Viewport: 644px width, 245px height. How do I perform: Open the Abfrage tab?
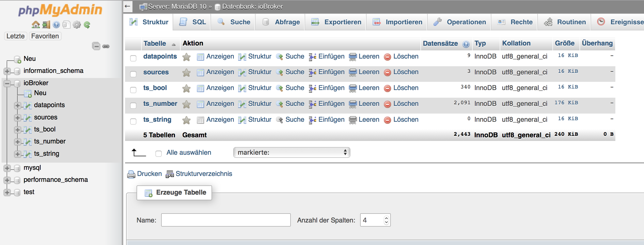click(280, 22)
